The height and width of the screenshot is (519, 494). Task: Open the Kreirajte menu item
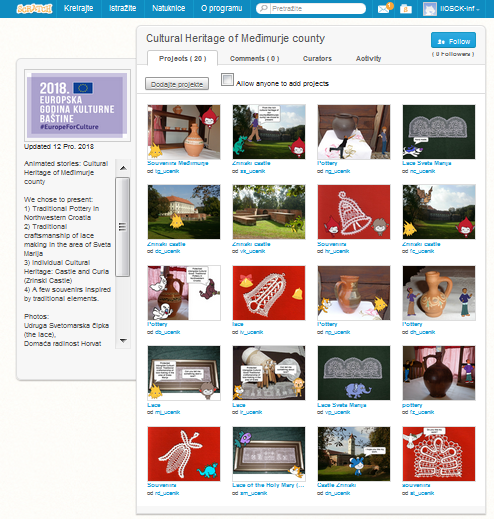(x=78, y=8)
